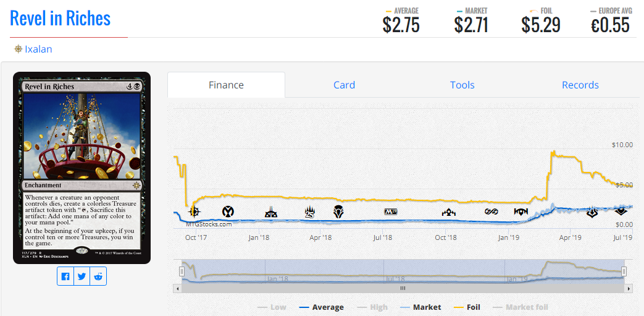The image size is (644, 316).
Task: Click the last set marker near Jul '19
Action: 621,212
